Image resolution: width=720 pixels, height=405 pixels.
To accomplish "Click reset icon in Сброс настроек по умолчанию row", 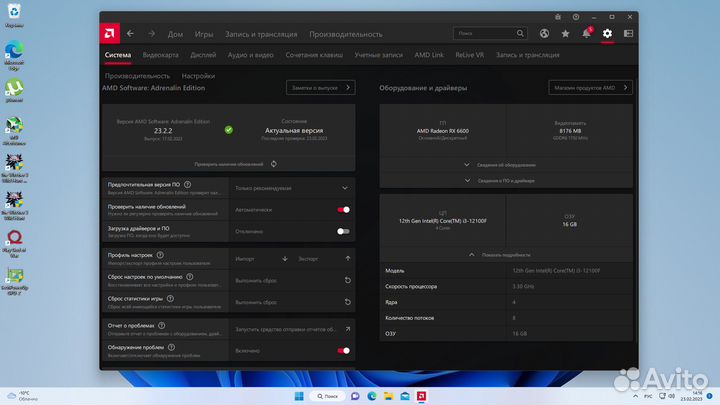I will pyautogui.click(x=348, y=280).
